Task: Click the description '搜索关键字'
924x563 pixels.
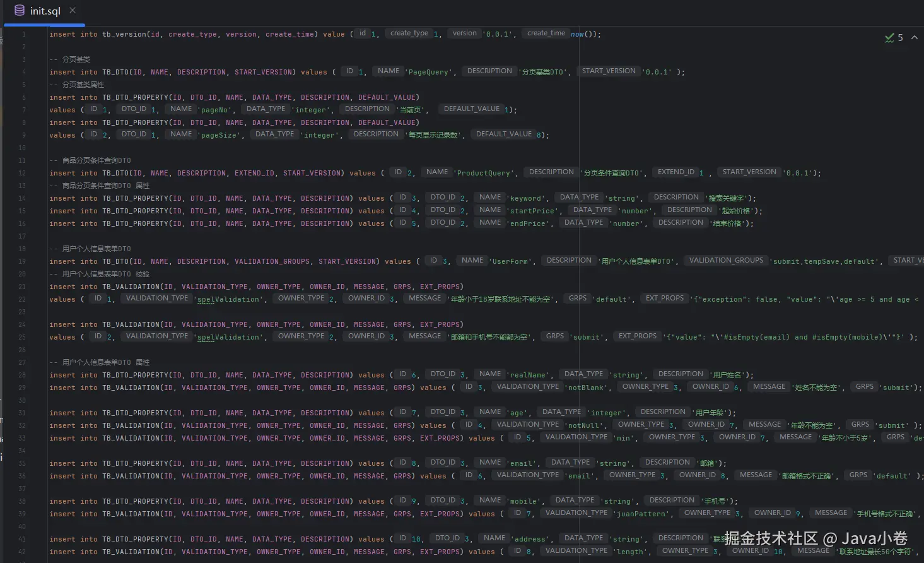Action: pos(726,198)
